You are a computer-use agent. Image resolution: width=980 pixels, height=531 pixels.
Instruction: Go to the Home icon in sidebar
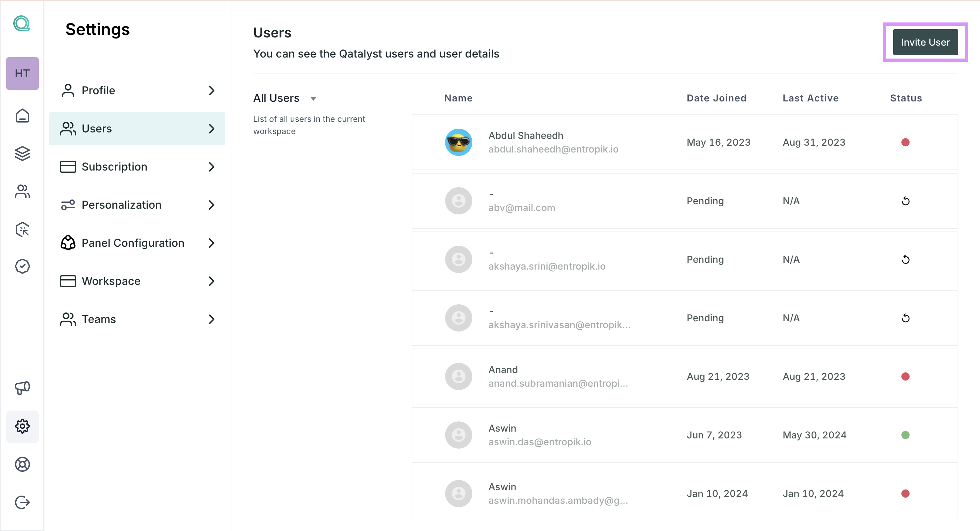click(22, 116)
